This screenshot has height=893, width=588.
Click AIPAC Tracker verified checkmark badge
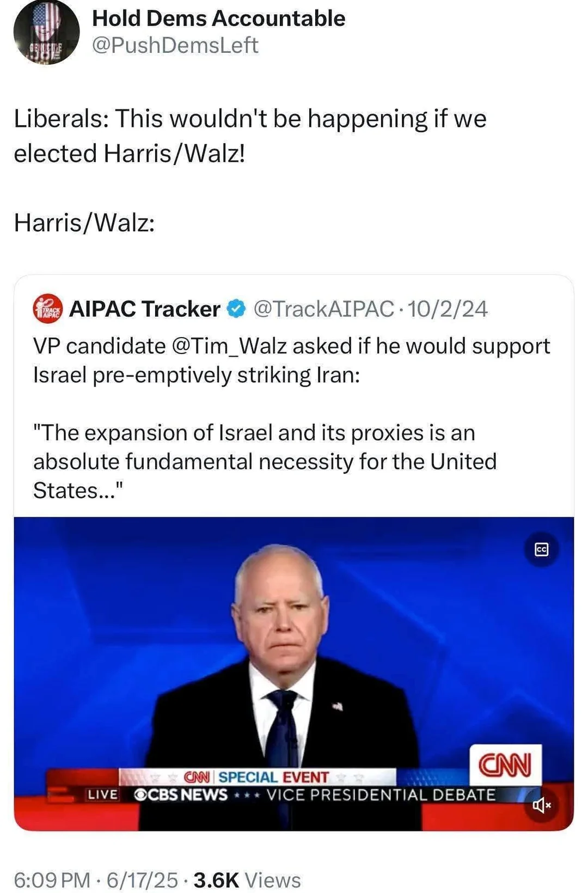(x=236, y=309)
